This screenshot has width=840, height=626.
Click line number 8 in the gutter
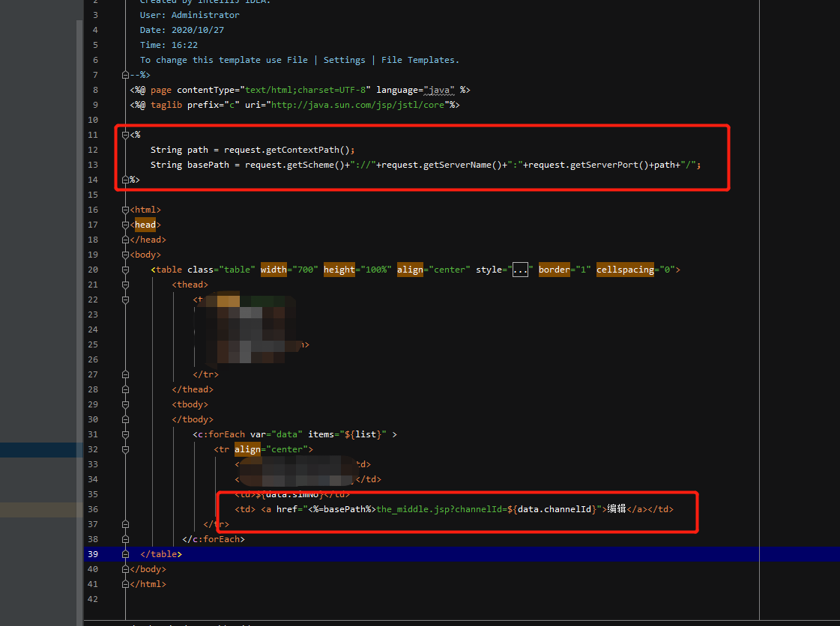click(x=95, y=90)
